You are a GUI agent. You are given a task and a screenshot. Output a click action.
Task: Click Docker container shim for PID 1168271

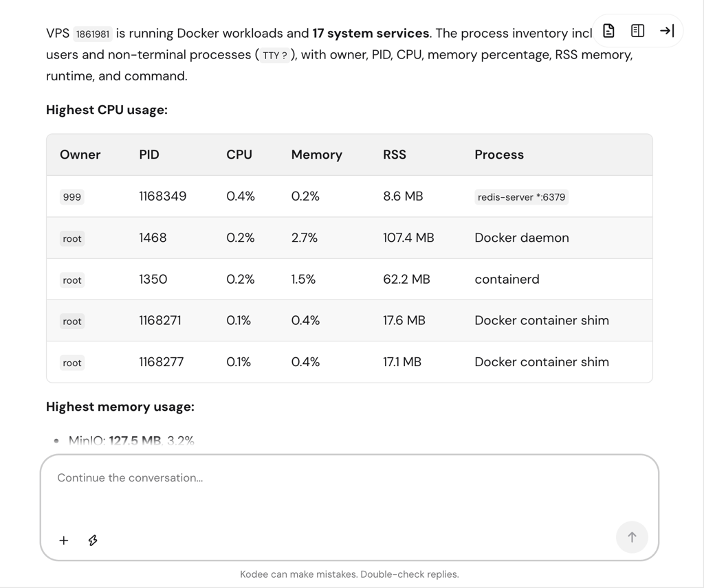[x=542, y=320]
